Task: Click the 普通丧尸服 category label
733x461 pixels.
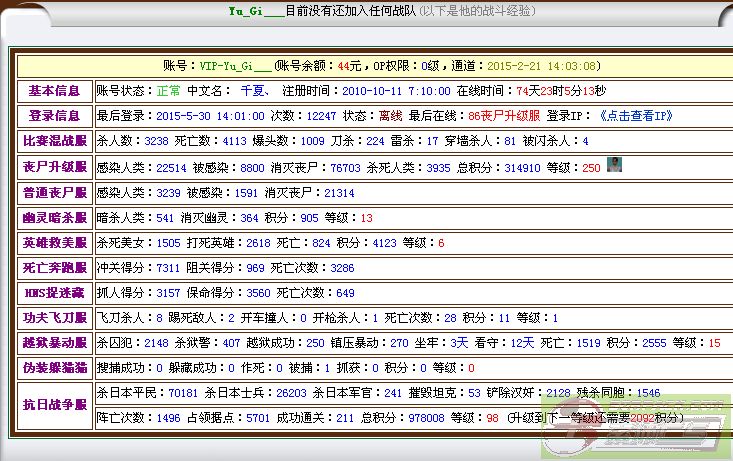Action: 54,192
